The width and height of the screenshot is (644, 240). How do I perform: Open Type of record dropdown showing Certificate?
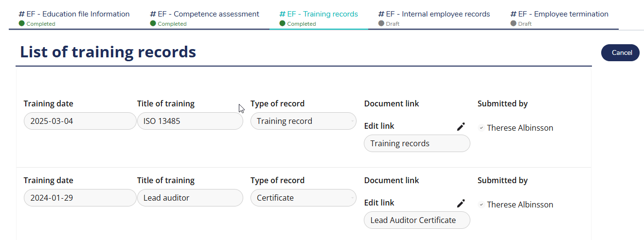pyautogui.click(x=304, y=198)
